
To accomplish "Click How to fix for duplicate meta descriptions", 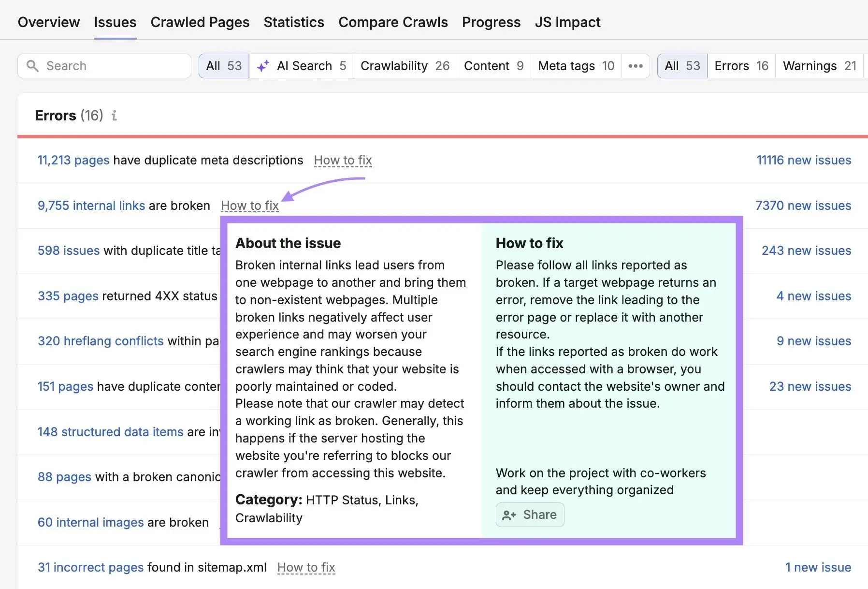I will tap(343, 160).
